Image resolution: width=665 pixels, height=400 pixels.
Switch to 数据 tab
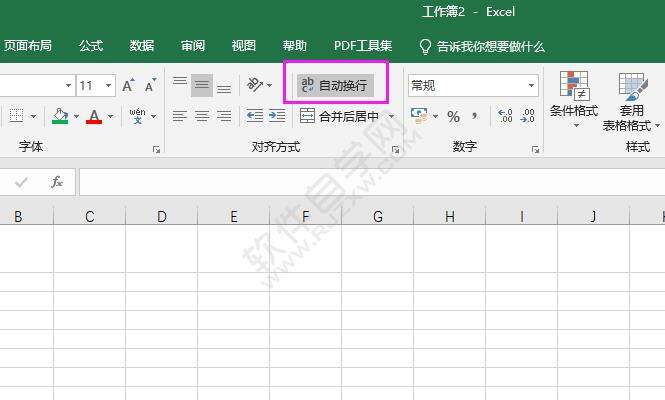point(142,45)
